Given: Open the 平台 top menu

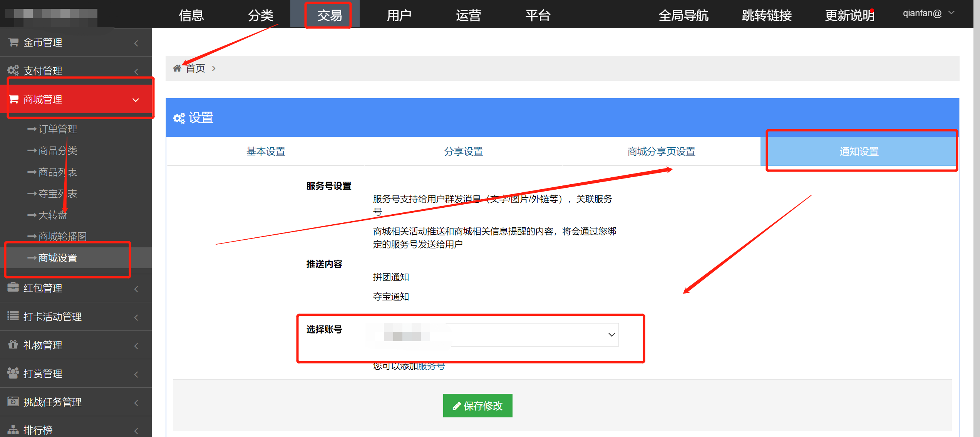Looking at the screenshot, I should [538, 15].
